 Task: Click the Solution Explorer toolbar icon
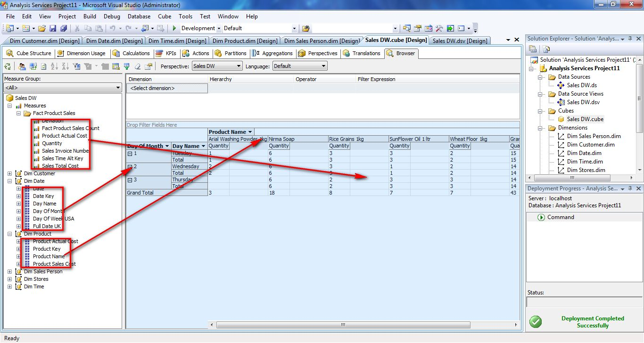tap(407, 28)
